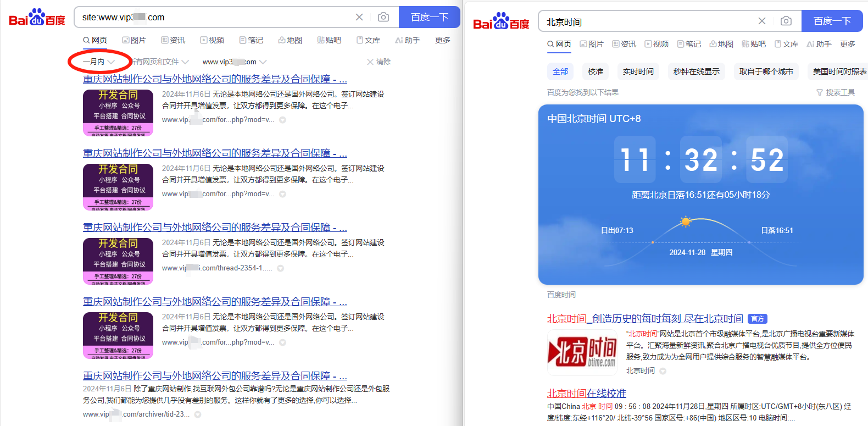Select the 全部 filter chip
This screenshot has width=868, height=426.
(560, 71)
